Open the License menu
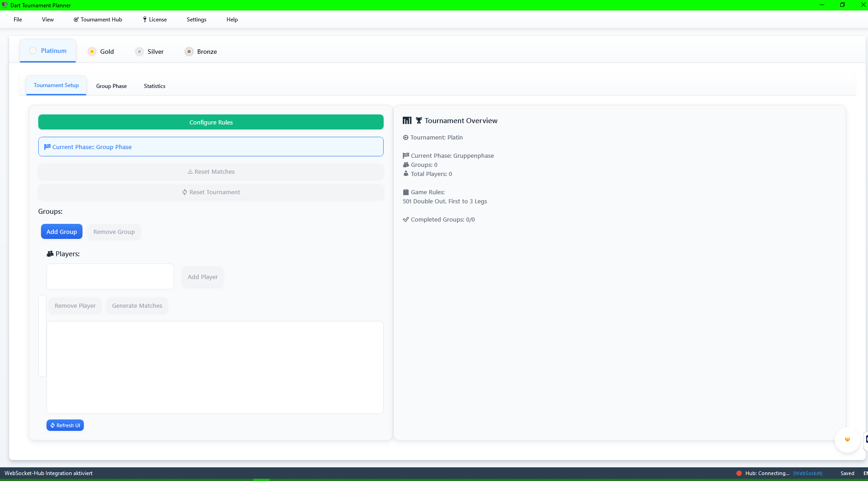The image size is (868, 481). click(x=155, y=20)
